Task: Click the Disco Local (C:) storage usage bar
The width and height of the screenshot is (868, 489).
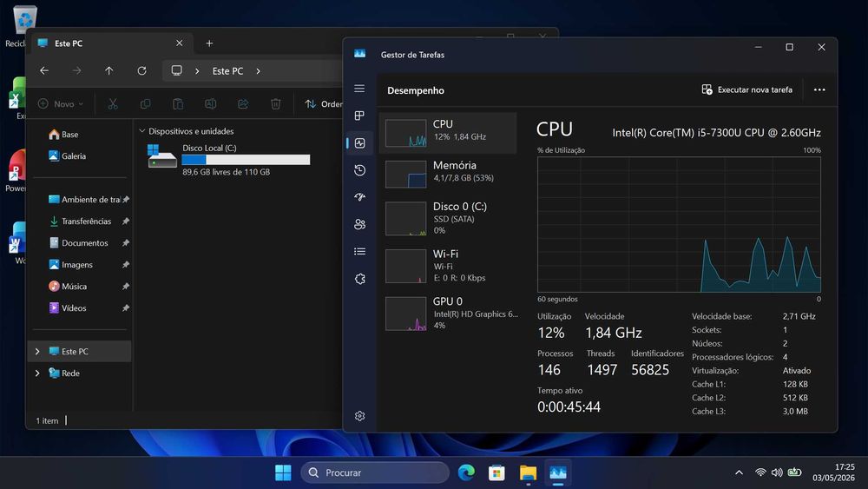Action: pos(246,160)
